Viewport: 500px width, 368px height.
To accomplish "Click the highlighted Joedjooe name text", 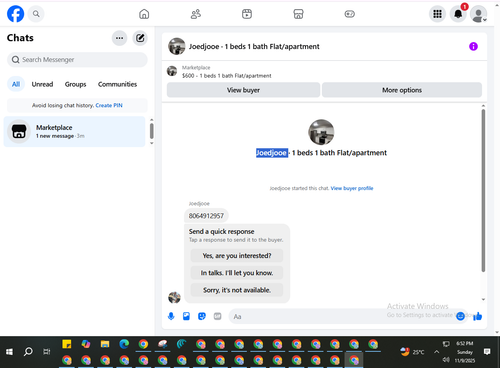I will (272, 153).
